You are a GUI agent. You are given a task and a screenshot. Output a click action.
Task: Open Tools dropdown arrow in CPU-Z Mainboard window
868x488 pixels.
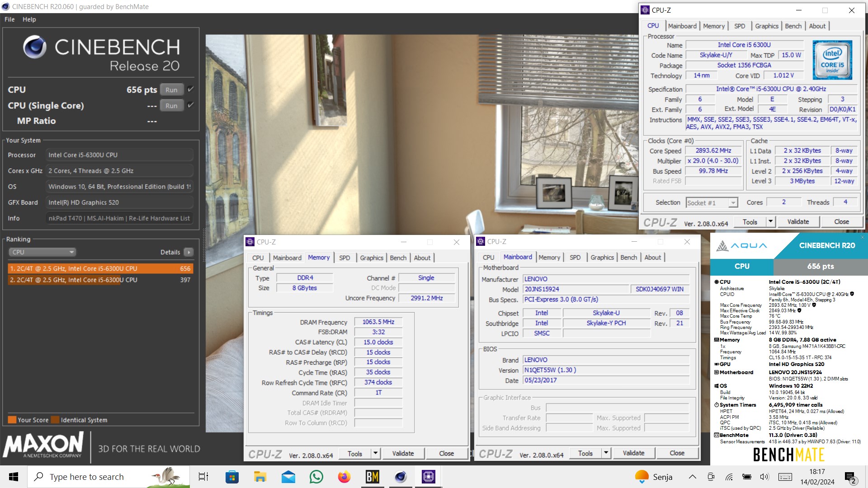[x=606, y=453]
